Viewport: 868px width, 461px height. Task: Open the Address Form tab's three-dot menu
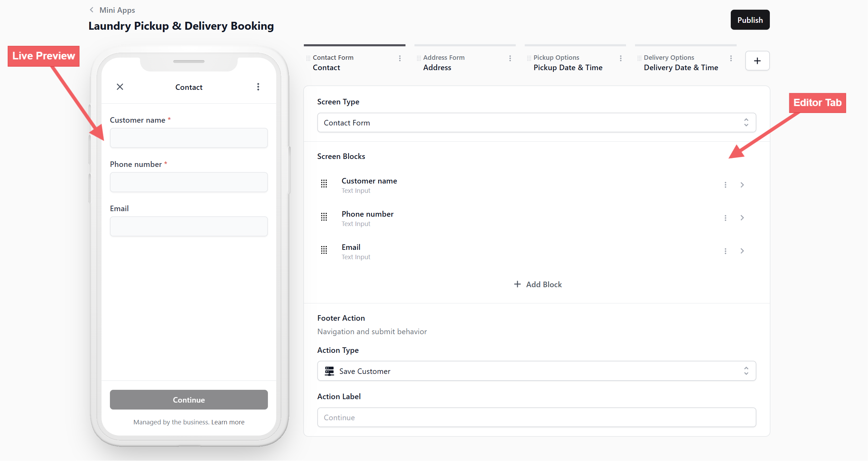point(510,58)
